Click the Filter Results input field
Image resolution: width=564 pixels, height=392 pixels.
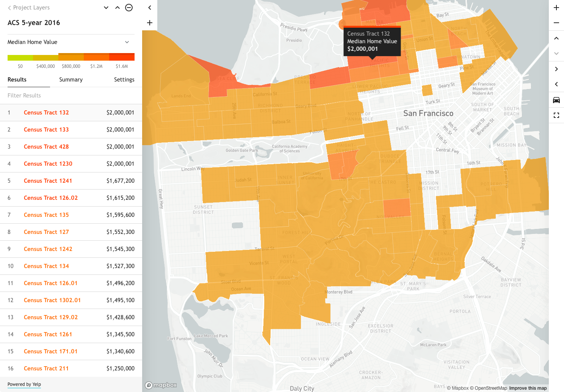(71, 96)
